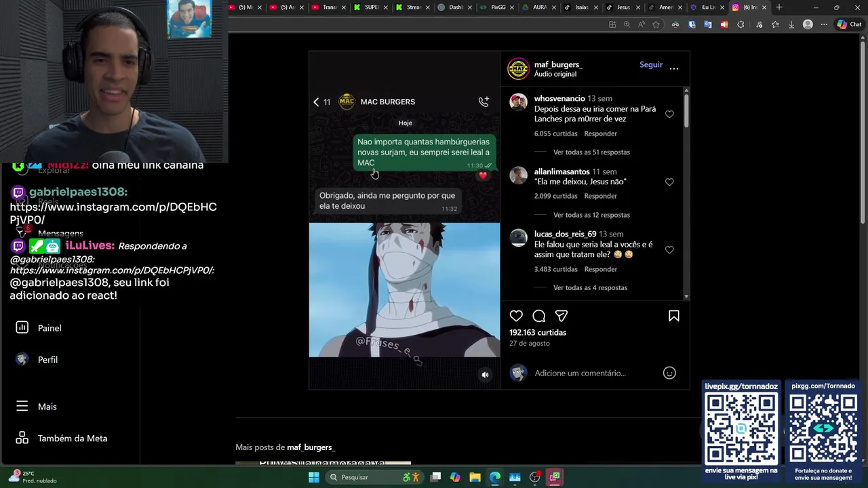Open the maf_burgers_ avatar in the post header
868x488 pixels.
pyautogui.click(x=518, y=68)
